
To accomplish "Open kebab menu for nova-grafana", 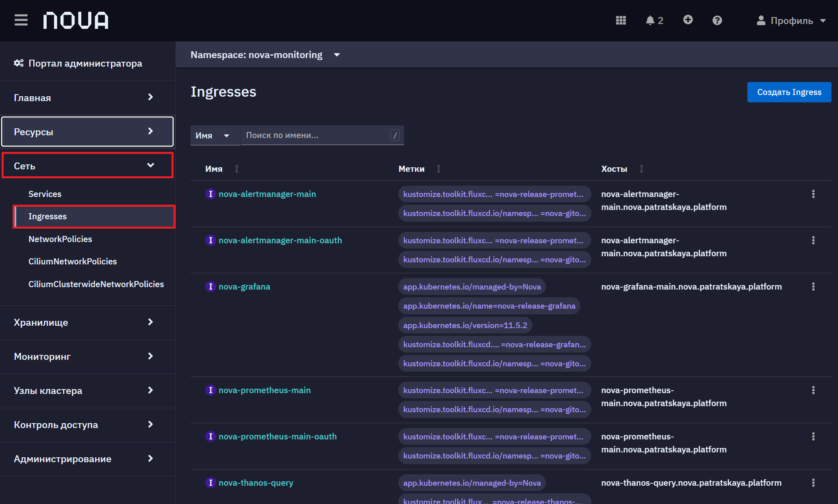I will 813,287.
